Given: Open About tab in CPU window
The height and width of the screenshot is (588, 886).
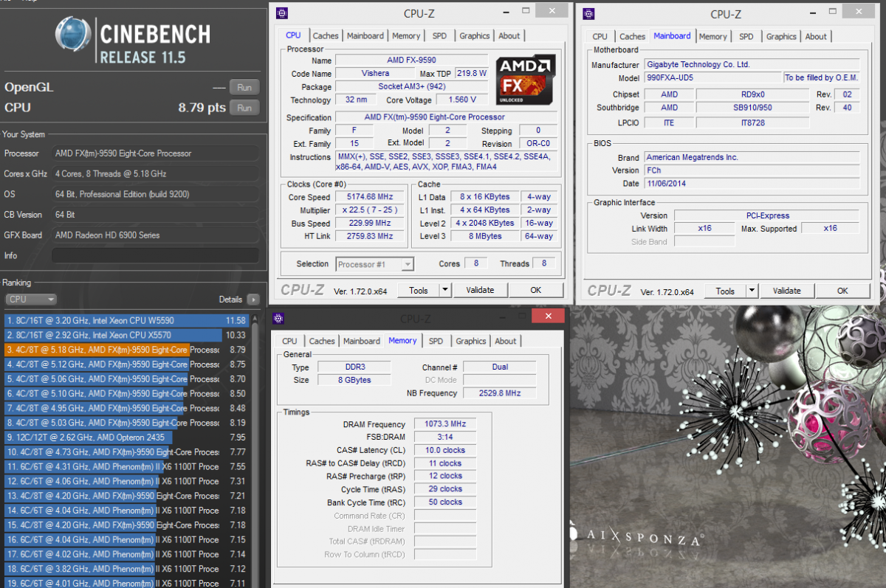Looking at the screenshot, I should click(x=509, y=36).
